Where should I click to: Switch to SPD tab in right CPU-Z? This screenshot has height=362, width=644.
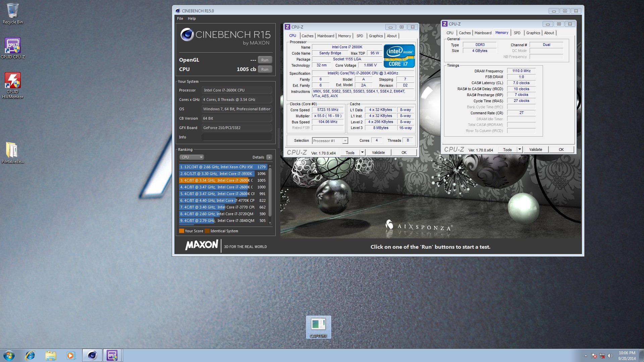[x=517, y=33]
